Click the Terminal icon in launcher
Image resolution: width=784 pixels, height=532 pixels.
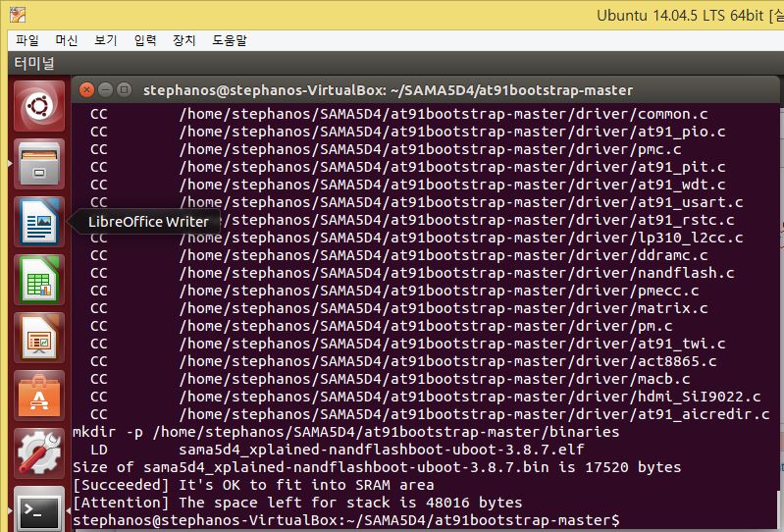[x=39, y=509]
